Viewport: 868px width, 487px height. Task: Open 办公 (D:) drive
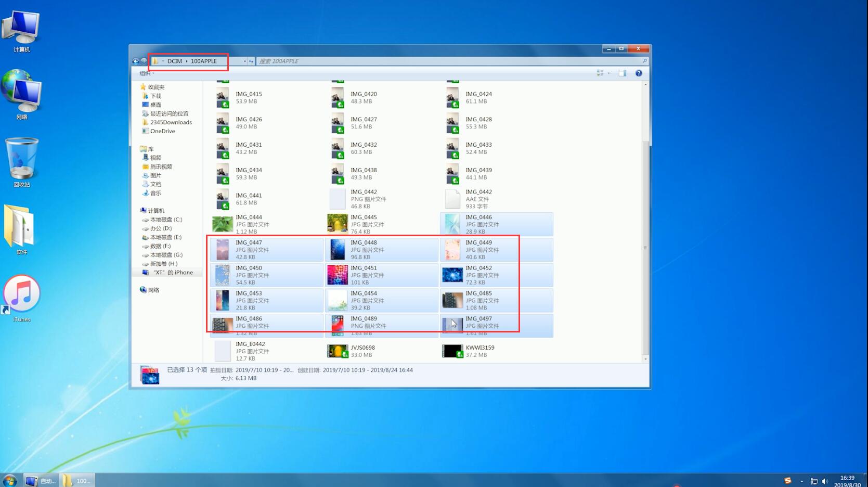pyautogui.click(x=157, y=228)
